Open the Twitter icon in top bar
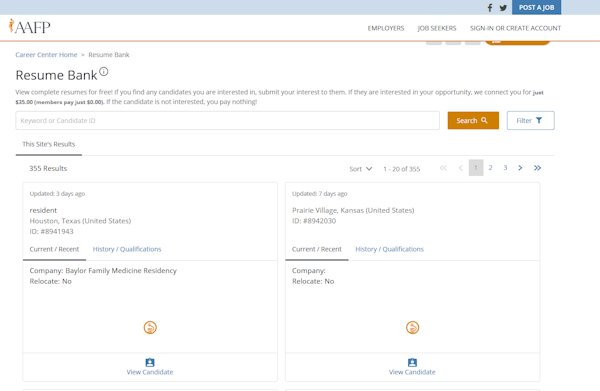The width and height of the screenshot is (600, 391). (x=503, y=8)
